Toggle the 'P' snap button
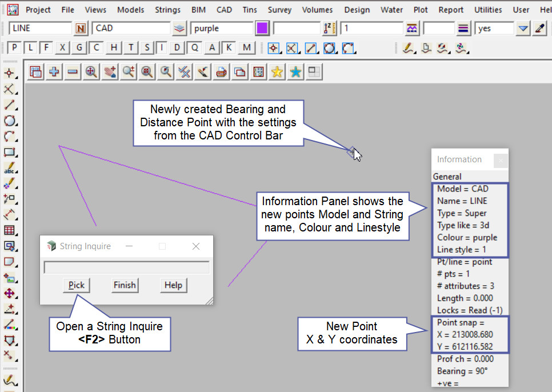The height and width of the screenshot is (392, 552). click(14, 47)
